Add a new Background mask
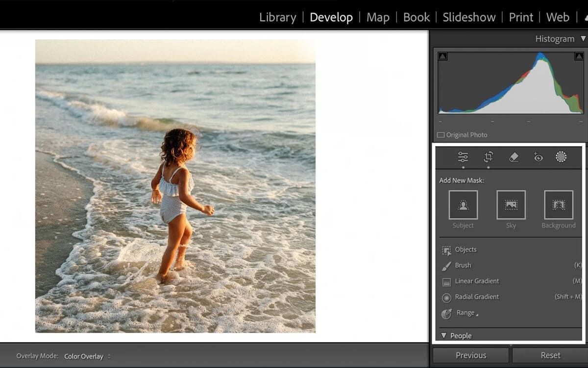Viewport: 588px width, 368px height. pyautogui.click(x=559, y=205)
